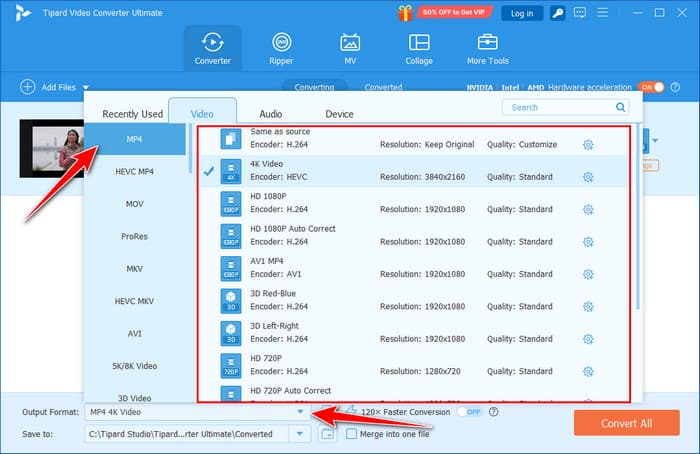
Task: Click the video thumbnail preview
Action: point(52,149)
